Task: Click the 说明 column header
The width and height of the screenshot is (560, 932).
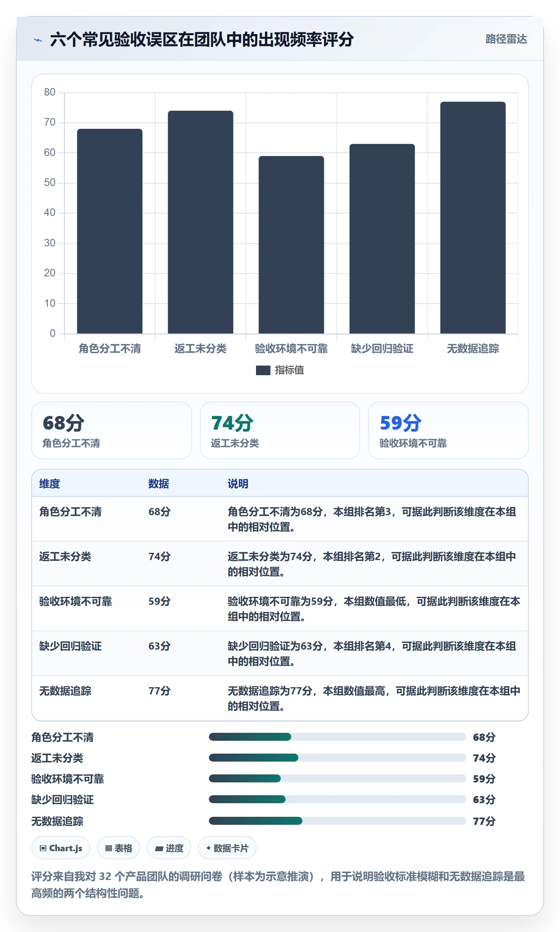Action: point(238,484)
